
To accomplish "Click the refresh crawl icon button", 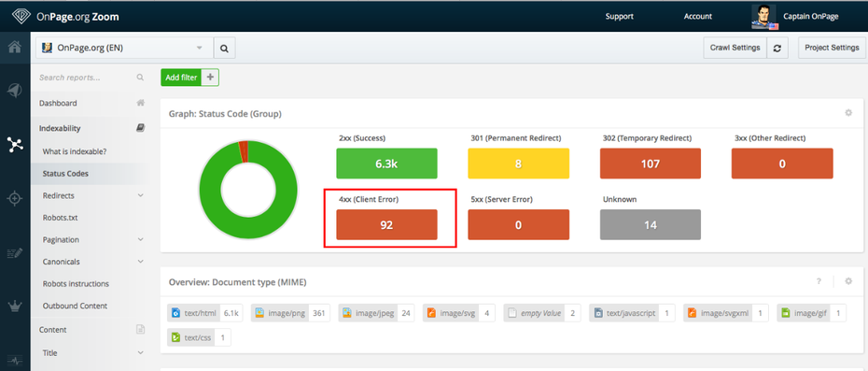I will point(777,48).
